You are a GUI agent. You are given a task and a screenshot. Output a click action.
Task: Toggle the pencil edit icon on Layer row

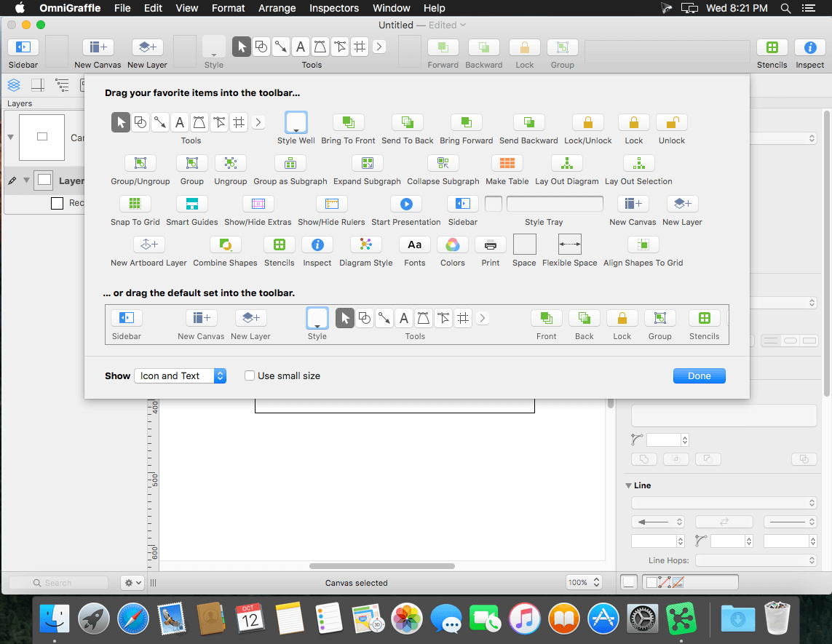tap(12, 181)
